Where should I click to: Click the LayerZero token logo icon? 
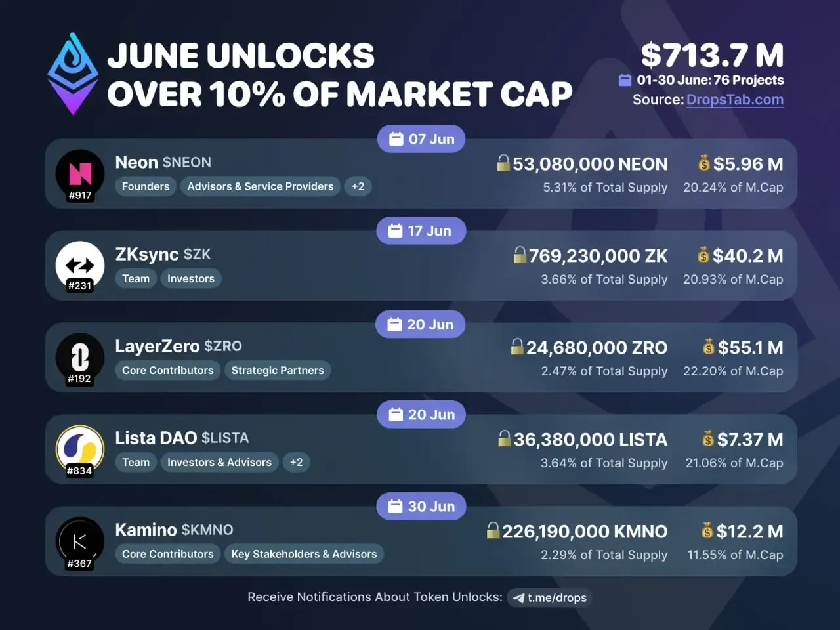point(80,358)
